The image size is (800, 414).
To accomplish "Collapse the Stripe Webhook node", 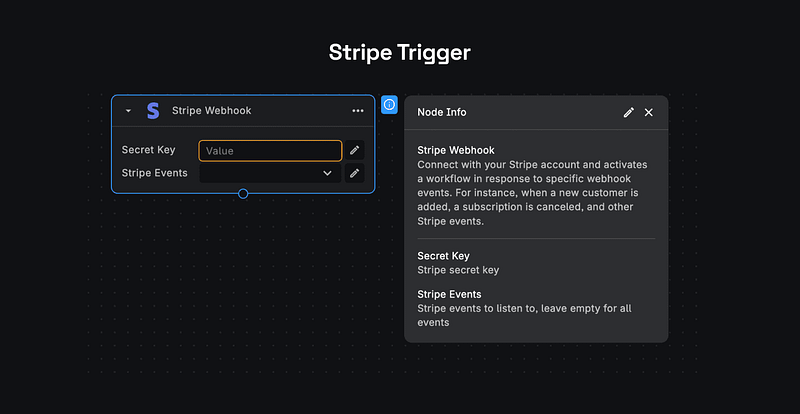I will 128,111.
